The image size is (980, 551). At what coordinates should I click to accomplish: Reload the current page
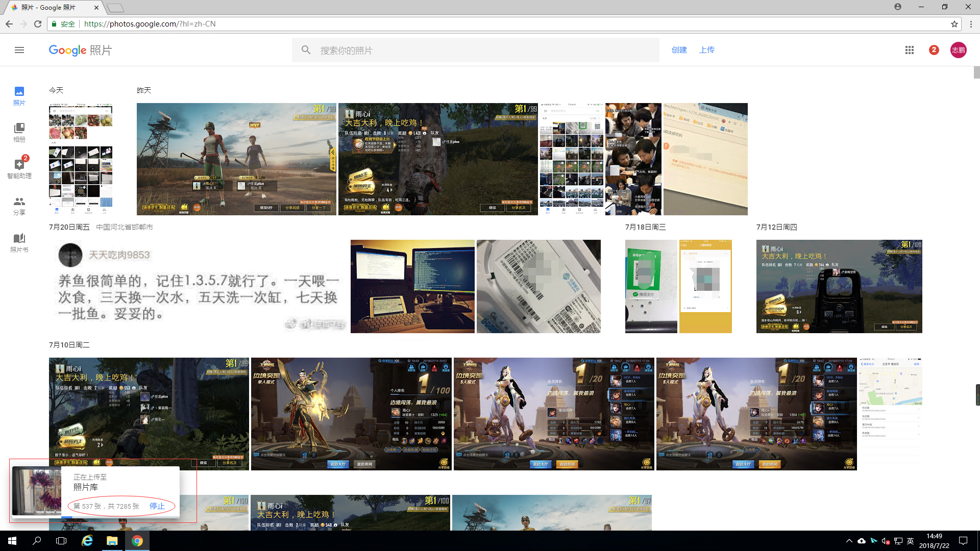click(38, 24)
